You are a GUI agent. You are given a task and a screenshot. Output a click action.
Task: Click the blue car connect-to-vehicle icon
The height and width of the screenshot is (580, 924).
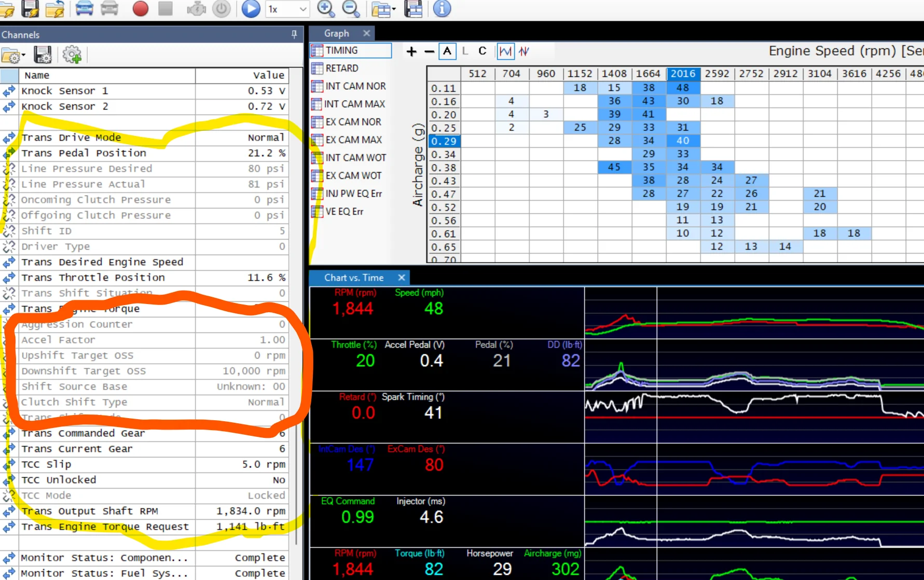coord(84,8)
